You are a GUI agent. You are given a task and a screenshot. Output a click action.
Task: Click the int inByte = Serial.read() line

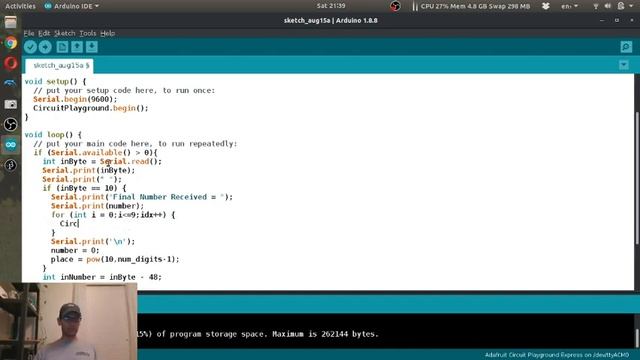click(102, 162)
